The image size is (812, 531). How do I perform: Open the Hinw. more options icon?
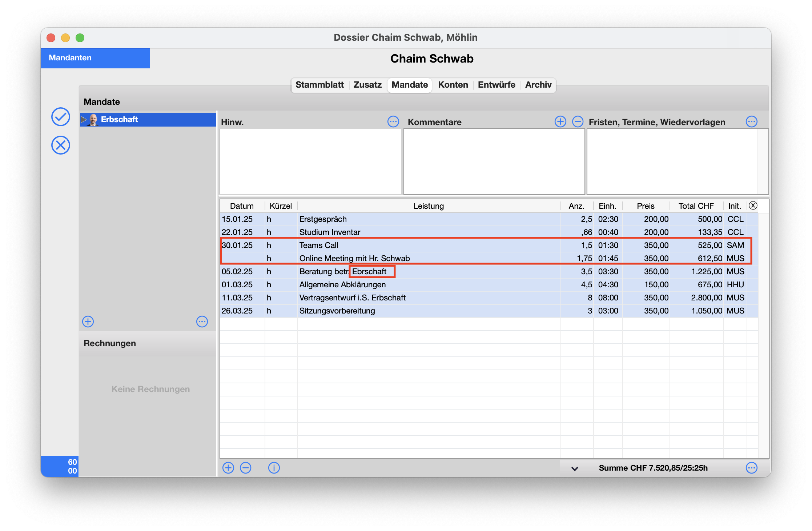pyautogui.click(x=393, y=121)
